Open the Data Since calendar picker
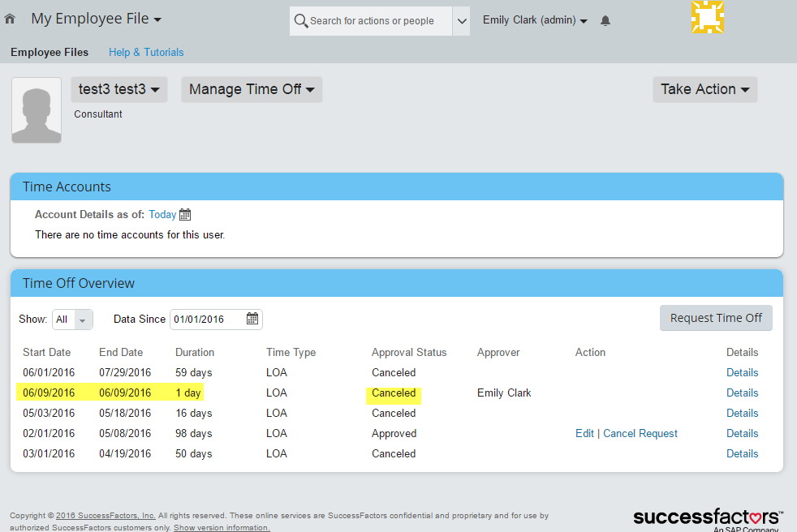797x532 pixels. click(x=252, y=319)
